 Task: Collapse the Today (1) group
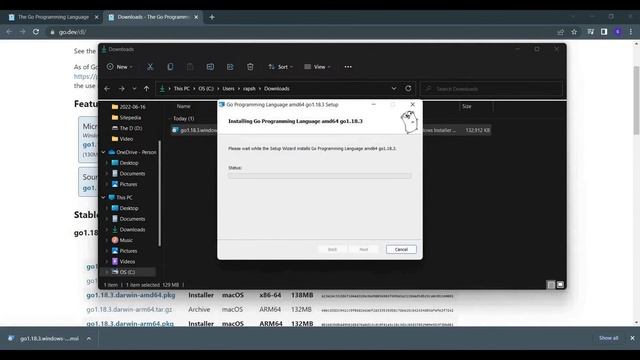pyautogui.click(x=170, y=118)
